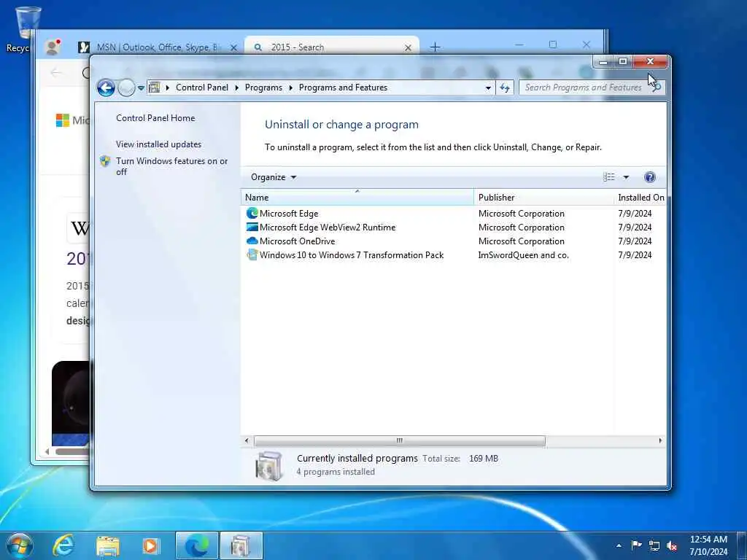The height and width of the screenshot is (560, 747).
Task: Open the view options dropdown arrow
Action: coord(626,177)
